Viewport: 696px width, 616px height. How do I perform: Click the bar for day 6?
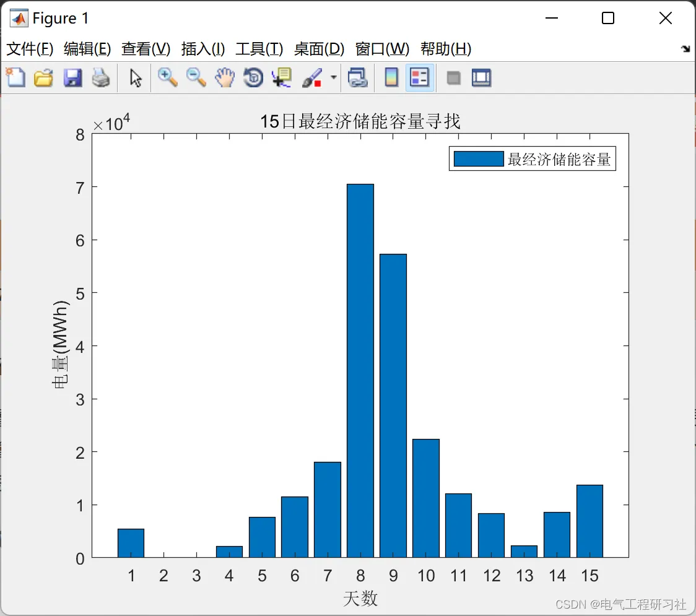tap(295, 527)
